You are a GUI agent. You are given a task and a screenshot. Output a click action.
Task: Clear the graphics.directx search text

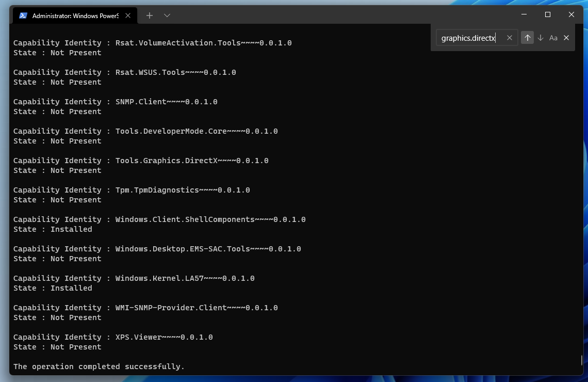(x=510, y=38)
